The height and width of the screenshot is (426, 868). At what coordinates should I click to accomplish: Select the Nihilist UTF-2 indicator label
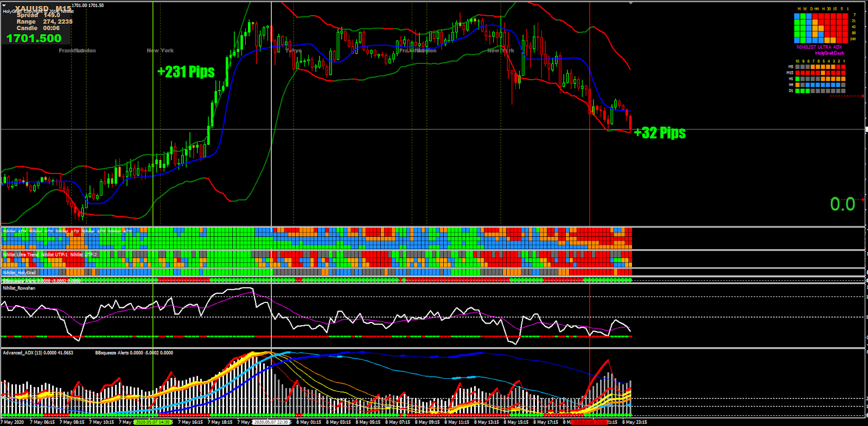pos(84,255)
